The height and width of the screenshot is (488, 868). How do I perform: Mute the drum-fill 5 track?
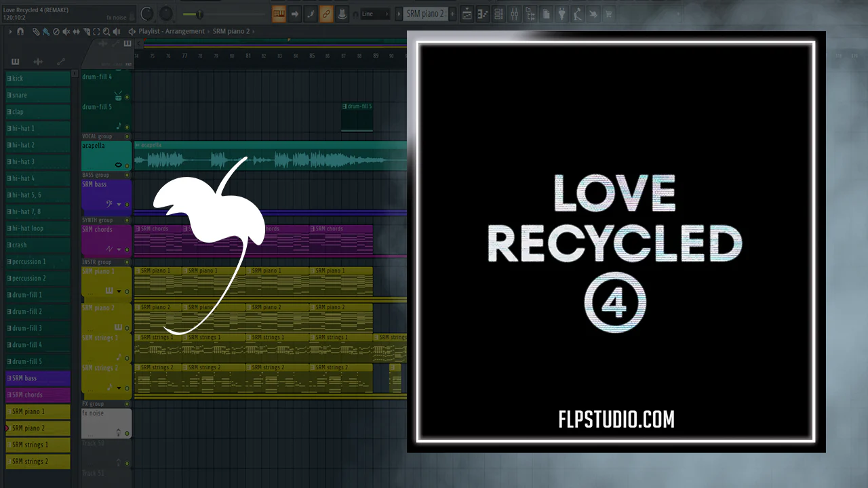point(127,127)
